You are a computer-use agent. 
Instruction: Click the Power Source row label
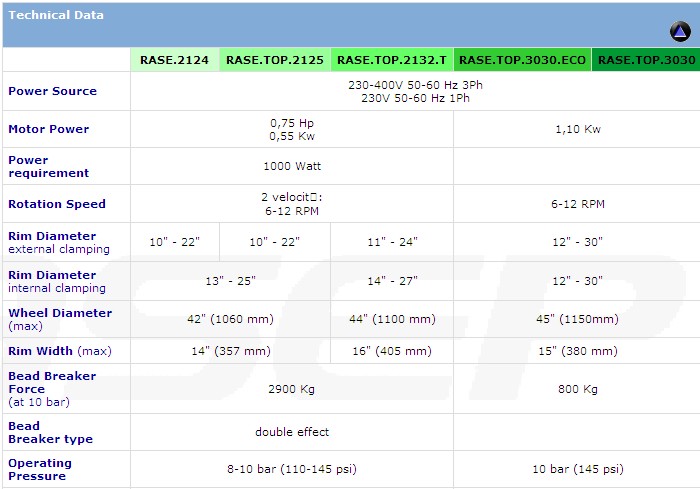coord(53,91)
